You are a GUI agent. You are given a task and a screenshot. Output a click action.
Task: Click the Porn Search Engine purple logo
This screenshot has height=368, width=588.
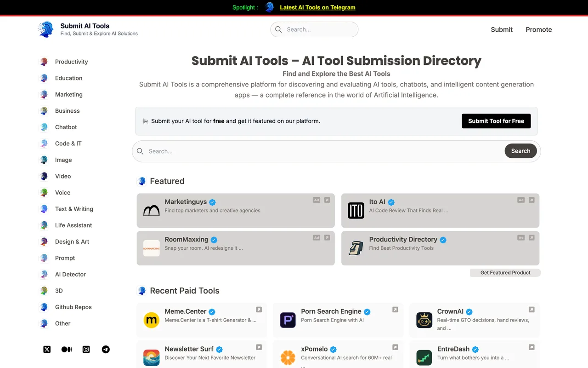288,320
